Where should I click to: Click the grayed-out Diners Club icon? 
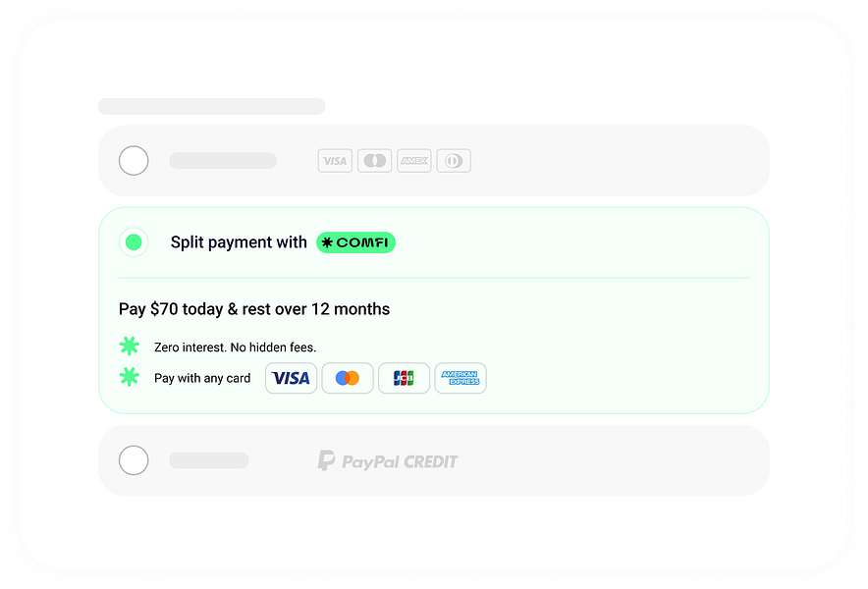coord(454,161)
